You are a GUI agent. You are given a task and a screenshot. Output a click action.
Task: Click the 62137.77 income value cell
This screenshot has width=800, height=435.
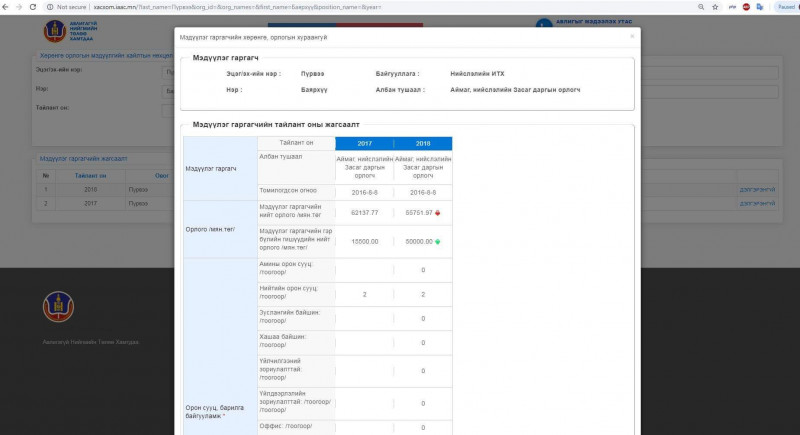364,213
